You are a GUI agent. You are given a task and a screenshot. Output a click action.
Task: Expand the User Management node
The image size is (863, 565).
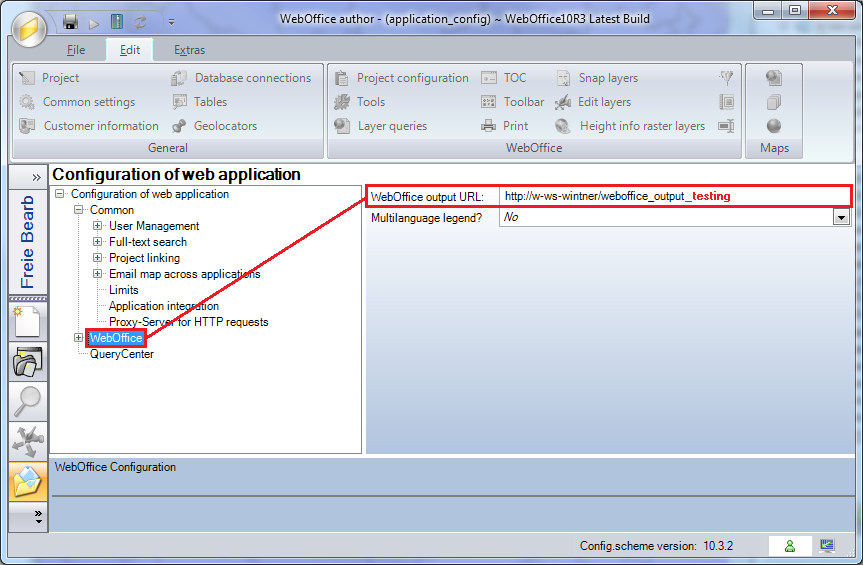point(97,226)
